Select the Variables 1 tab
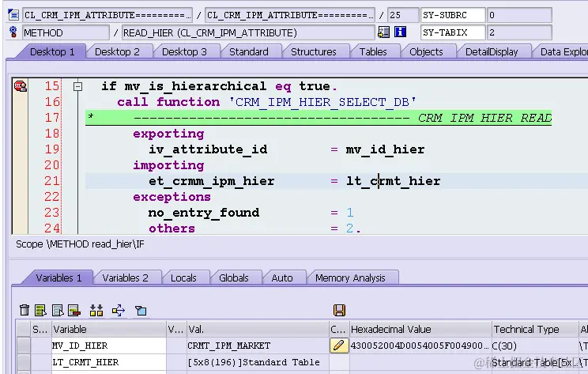 pos(58,278)
